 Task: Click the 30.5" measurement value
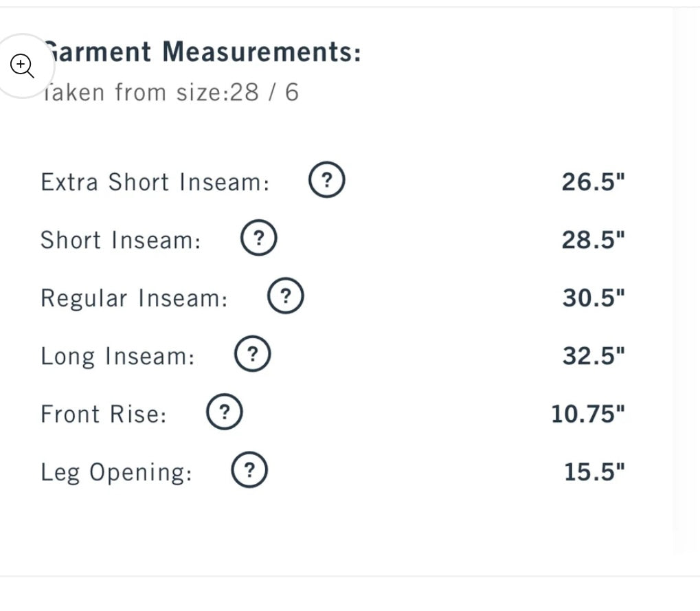point(594,298)
